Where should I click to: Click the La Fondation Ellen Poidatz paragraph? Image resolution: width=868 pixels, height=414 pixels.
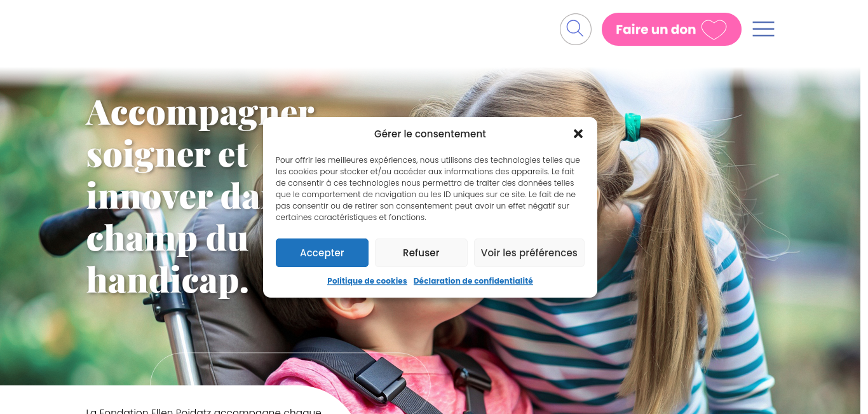coord(204,411)
